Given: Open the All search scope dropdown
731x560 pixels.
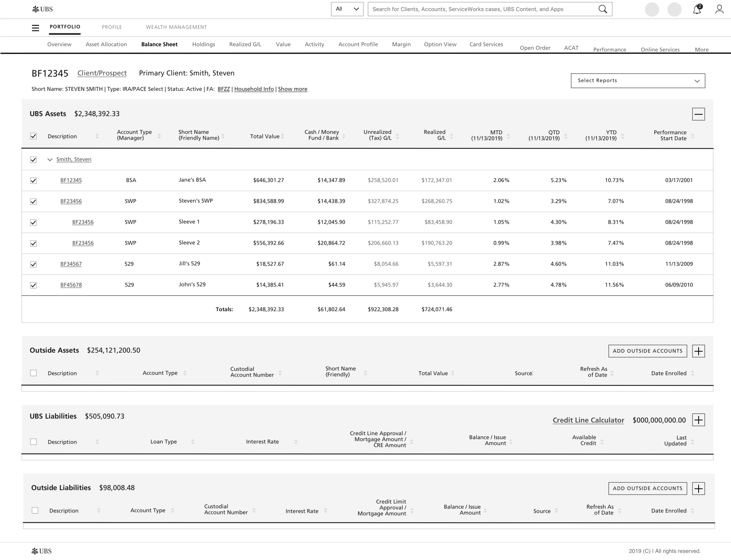Looking at the screenshot, I should [x=347, y=9].
